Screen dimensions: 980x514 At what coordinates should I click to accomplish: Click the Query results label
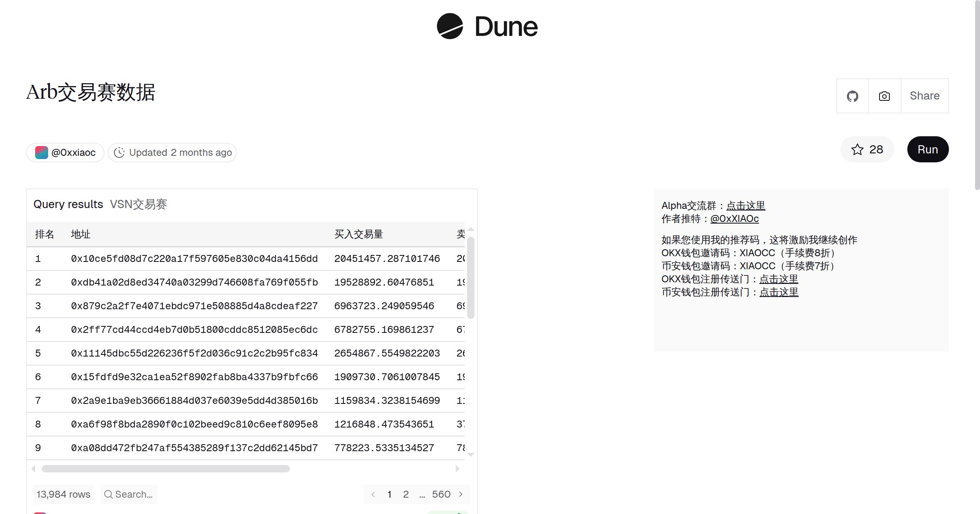tap(69, 204)
